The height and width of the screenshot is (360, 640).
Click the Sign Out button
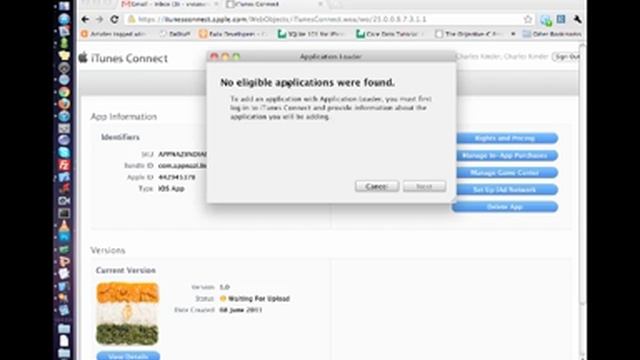click(x=566, y=57)
